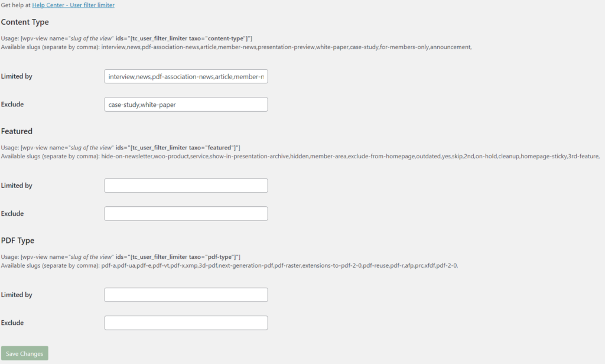The height and width of the screenshot is (364, 605).
Task: Click the Exclude field under Featured
Action: coord(186,213)
